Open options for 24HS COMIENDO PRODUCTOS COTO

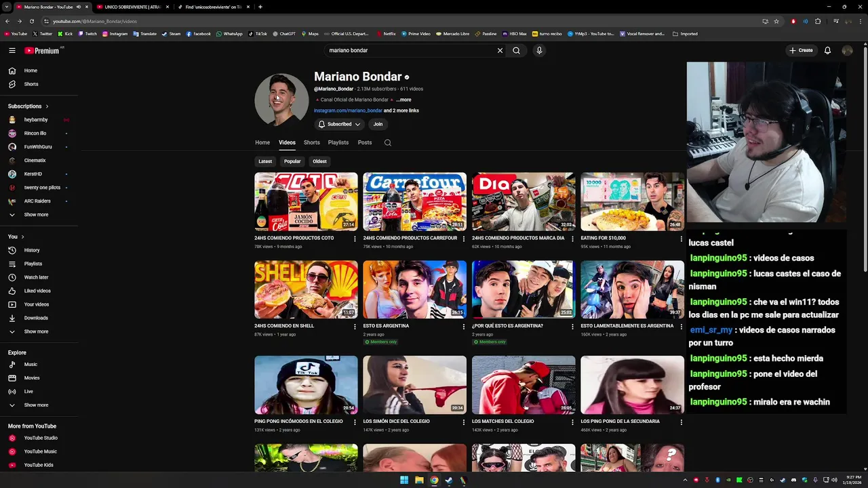point(355,239)
